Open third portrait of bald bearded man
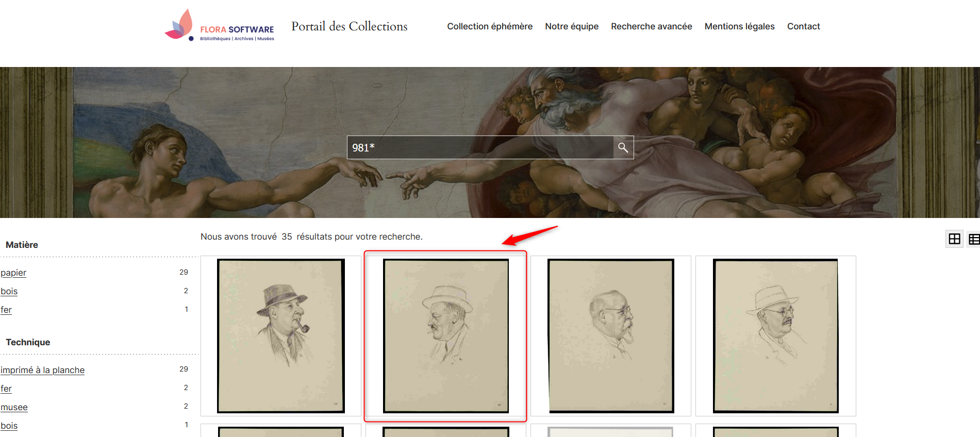Image resolution: width=980 pixels, height=437 pixels. pos(611,335)
